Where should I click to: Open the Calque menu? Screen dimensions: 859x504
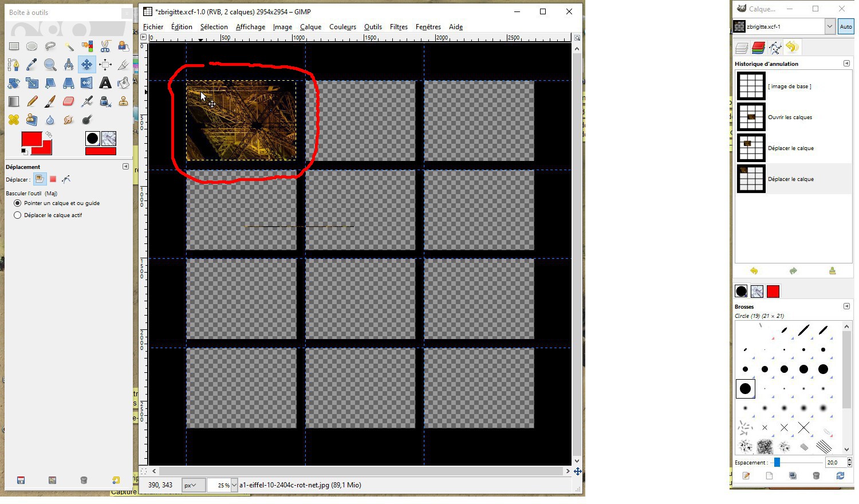(310, 27)
